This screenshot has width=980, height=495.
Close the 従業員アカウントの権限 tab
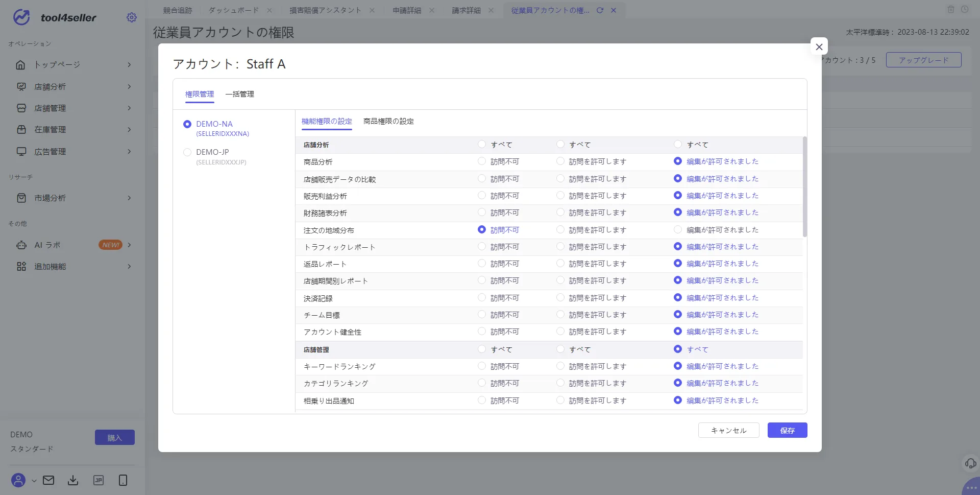point(614,10)
